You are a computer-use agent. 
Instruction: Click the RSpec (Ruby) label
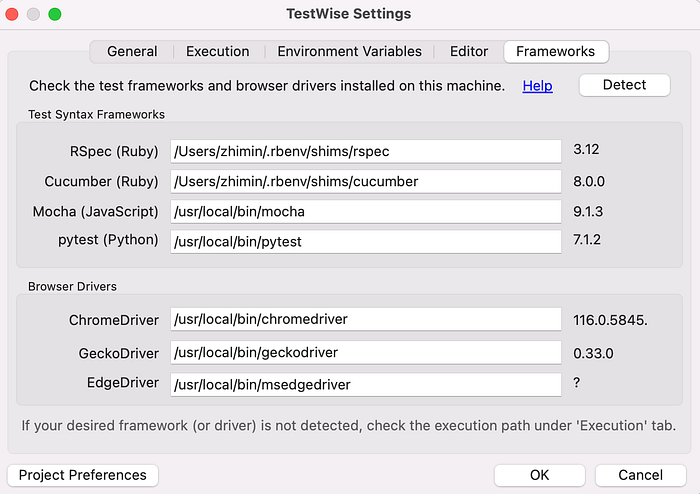click(114, 151)
